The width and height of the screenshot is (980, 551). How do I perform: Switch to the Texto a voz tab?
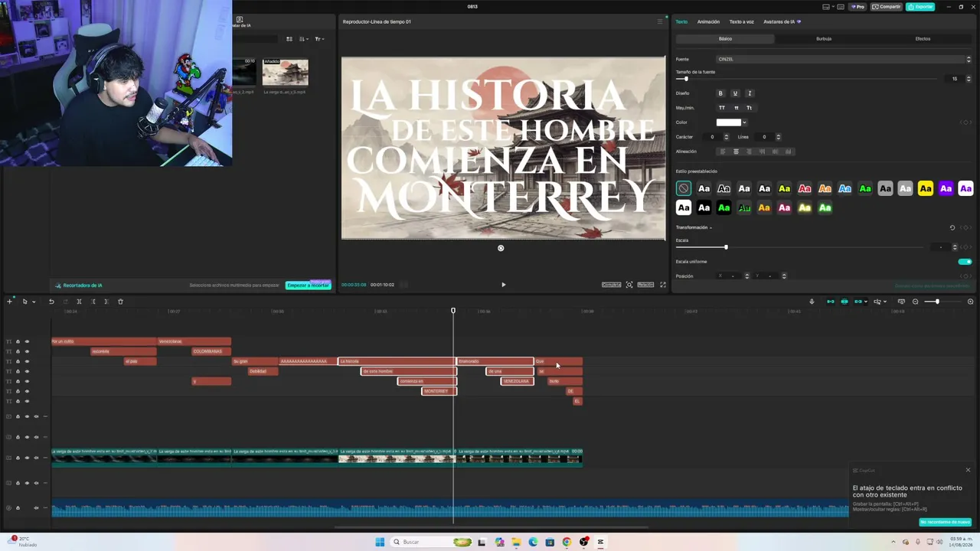741,21
